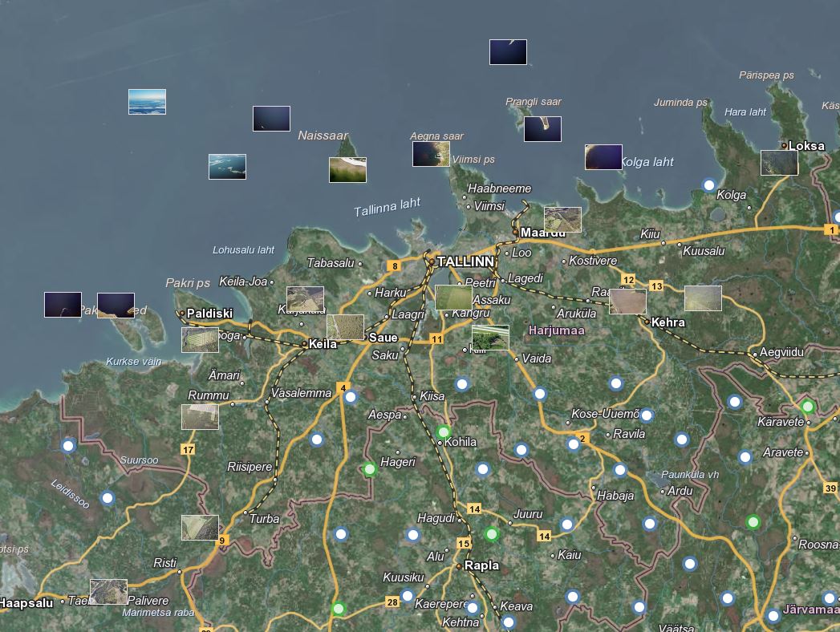View photo thumbnail right of road 13 shield
The image size is (840, 632).
(704, 298)
